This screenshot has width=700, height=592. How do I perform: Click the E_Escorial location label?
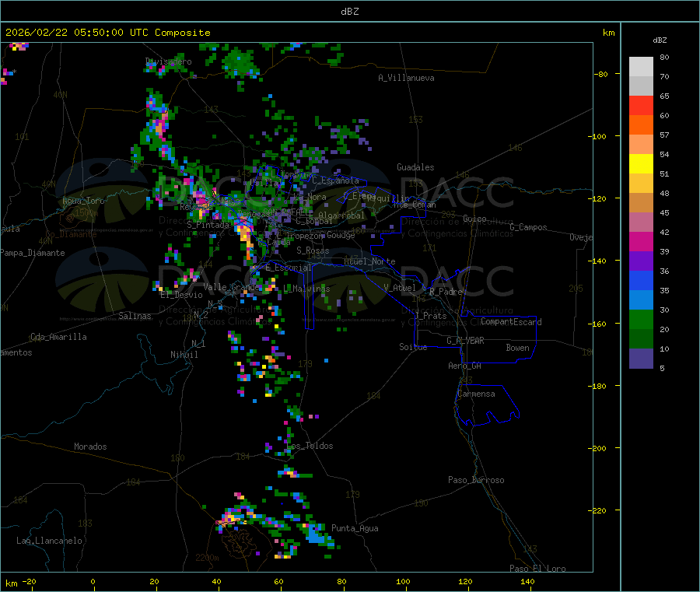pos(289,268)
